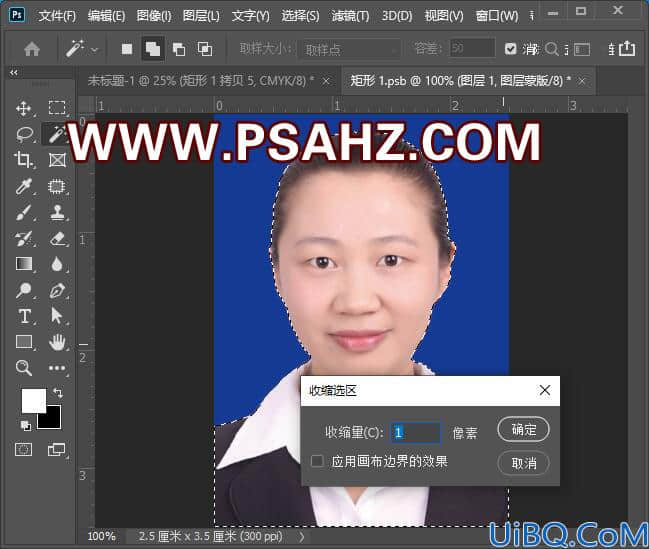Select the Eraser tool
Screen dimensions: 649x549
[58, 239]
